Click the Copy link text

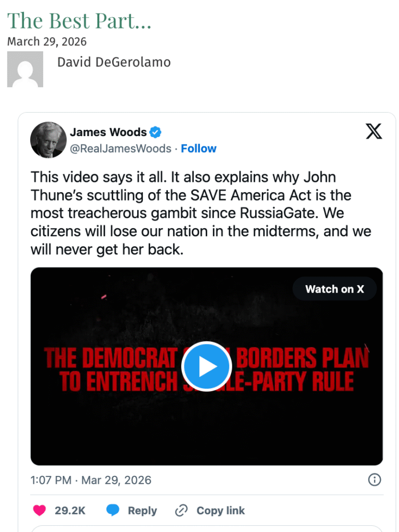[220, 511]
